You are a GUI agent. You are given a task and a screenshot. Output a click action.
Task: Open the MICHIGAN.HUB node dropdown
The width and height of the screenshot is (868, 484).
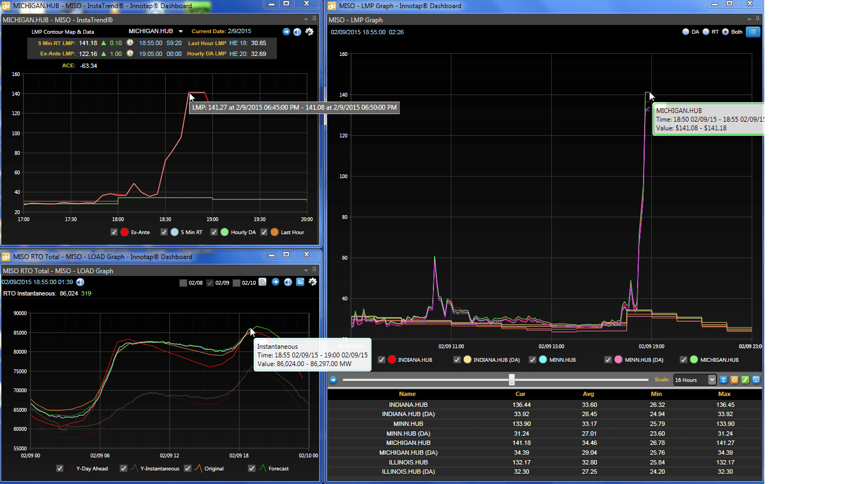coord(181,31)
